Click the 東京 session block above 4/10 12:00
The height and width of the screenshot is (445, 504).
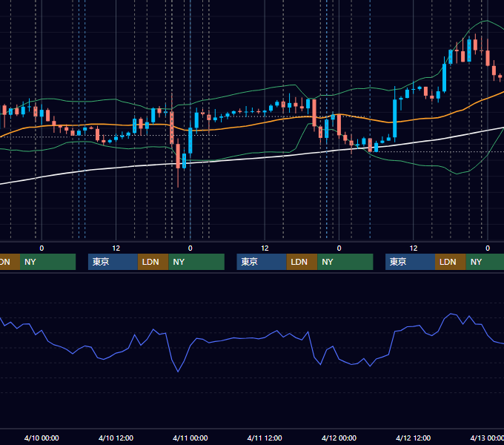coord(113,262)
